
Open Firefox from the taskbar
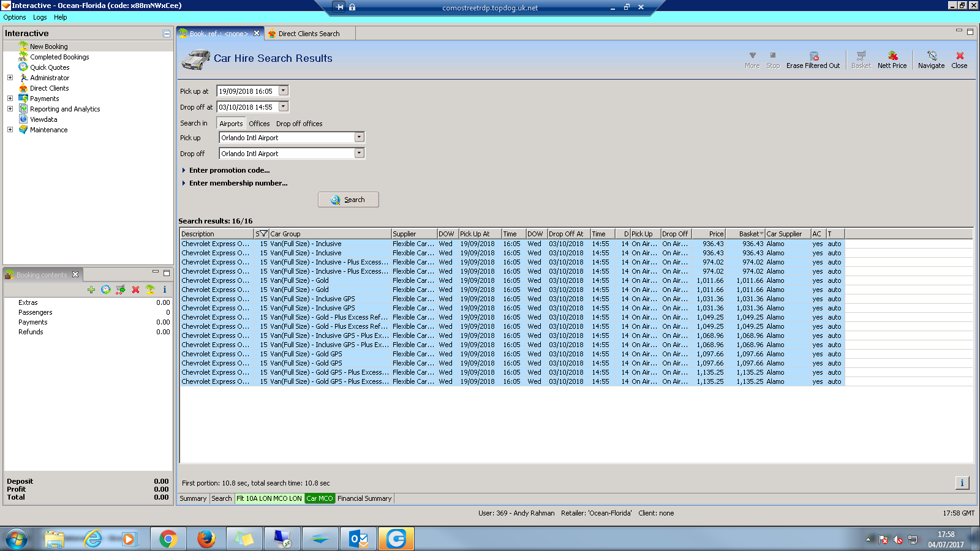(x=206, y=539)
